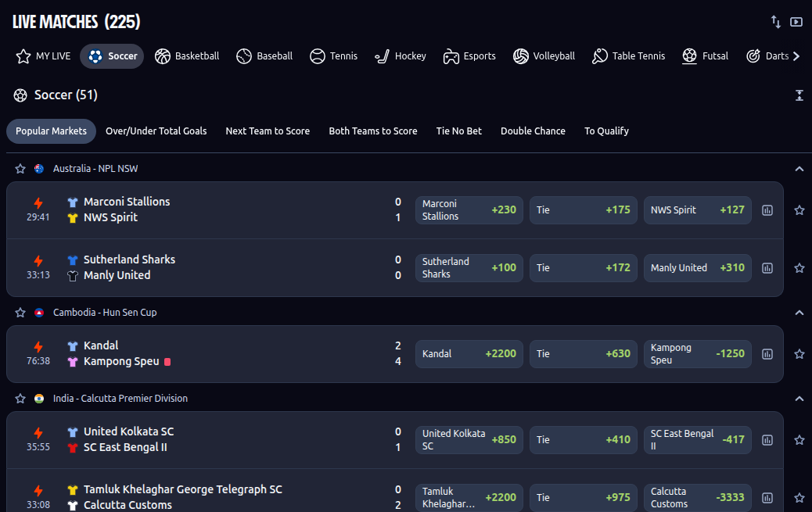The height and width of the screenshot is (512, 812).
Task: Show more sports with right chevron
Action: pos(796,56)
